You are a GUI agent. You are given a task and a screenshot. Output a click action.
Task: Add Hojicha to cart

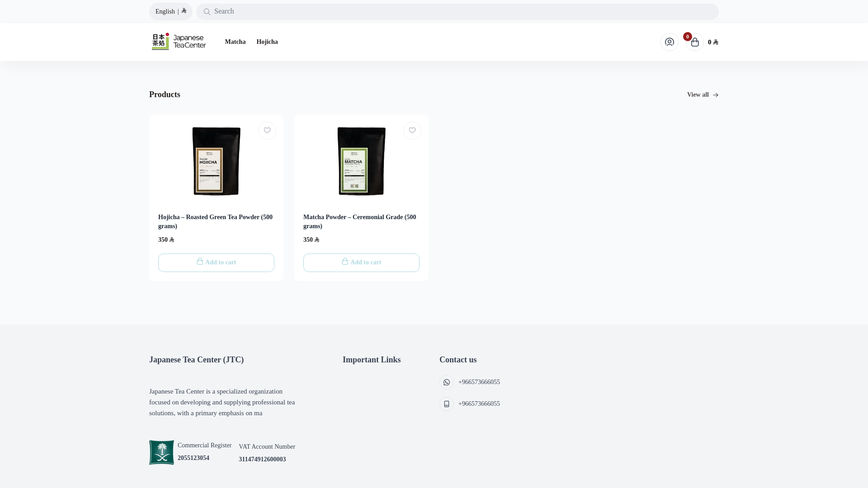click(216, 263)
